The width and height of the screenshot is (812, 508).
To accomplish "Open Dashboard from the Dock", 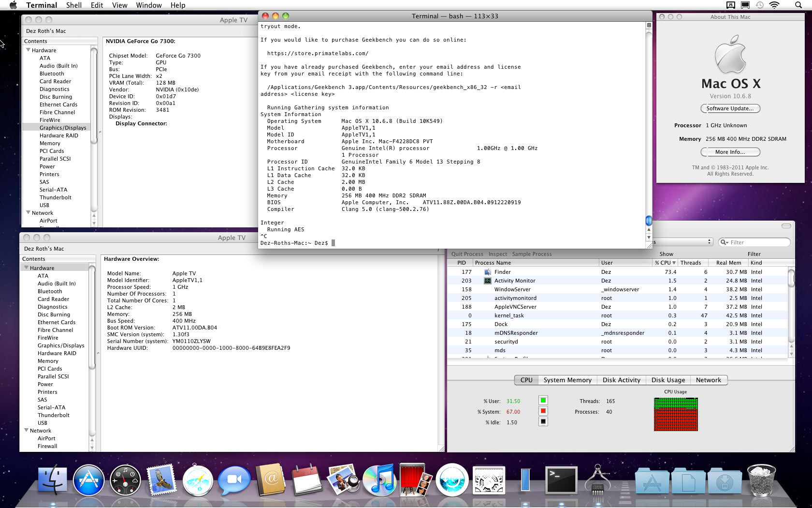I will [x=125, y=480].
